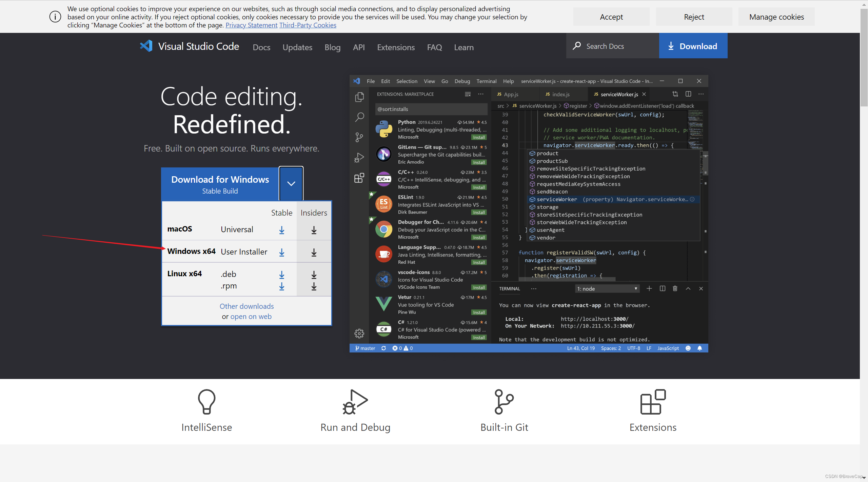
Task: Click the IntelliSense feature label
Action: click(206, 427)
